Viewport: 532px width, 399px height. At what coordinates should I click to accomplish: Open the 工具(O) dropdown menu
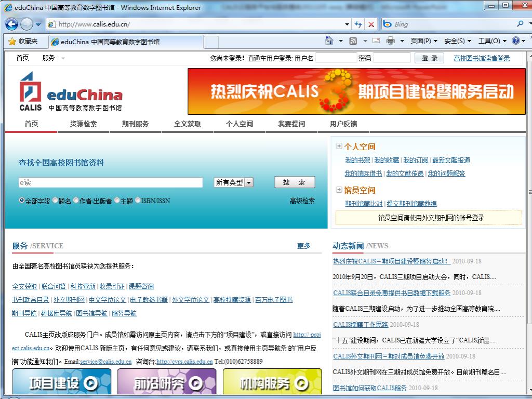(x=493, y=41)
